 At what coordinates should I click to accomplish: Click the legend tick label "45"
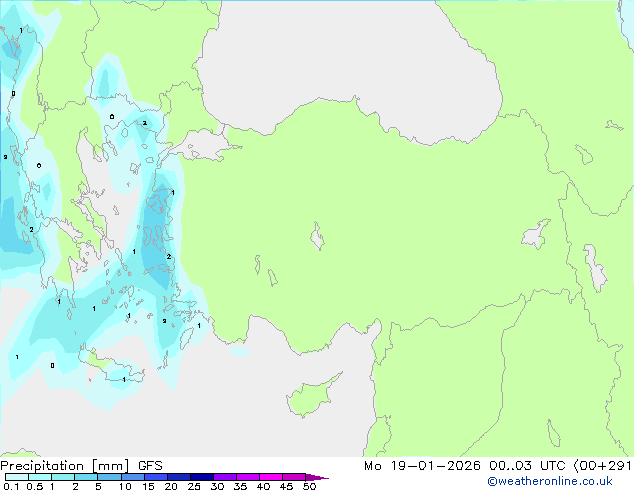coord(286,486)
